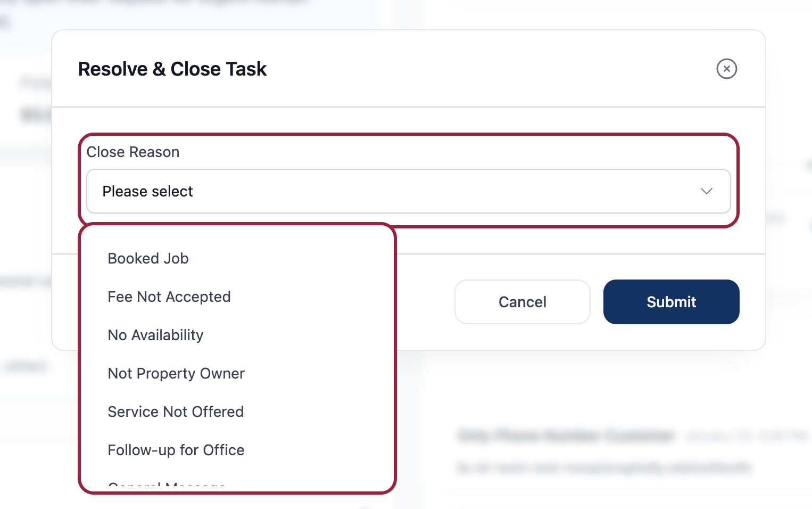Expand the Close Reason dropdown chevron
Viewport: 812px width, 509px height.
click(x=706, y=191)
